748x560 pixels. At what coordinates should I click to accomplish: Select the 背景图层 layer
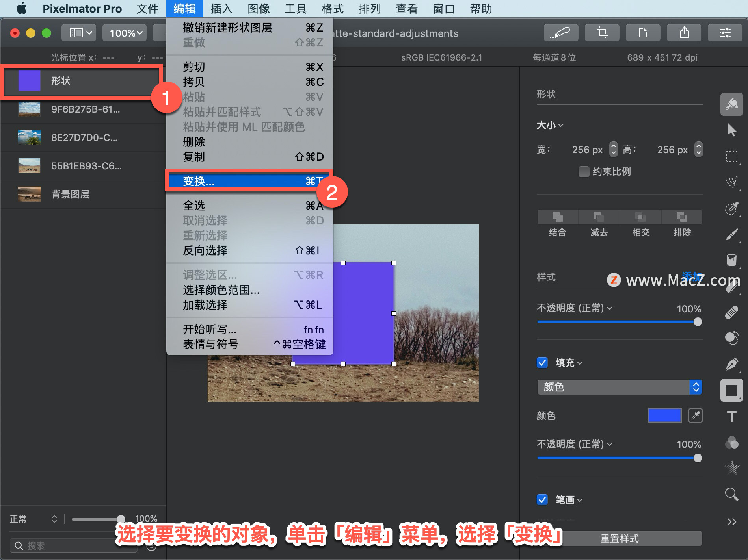coord(83,194)
